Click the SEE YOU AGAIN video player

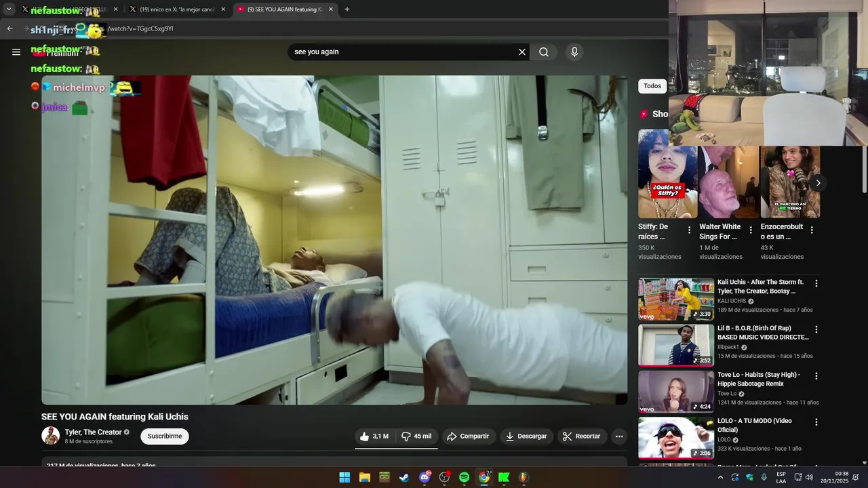(334, 240)
